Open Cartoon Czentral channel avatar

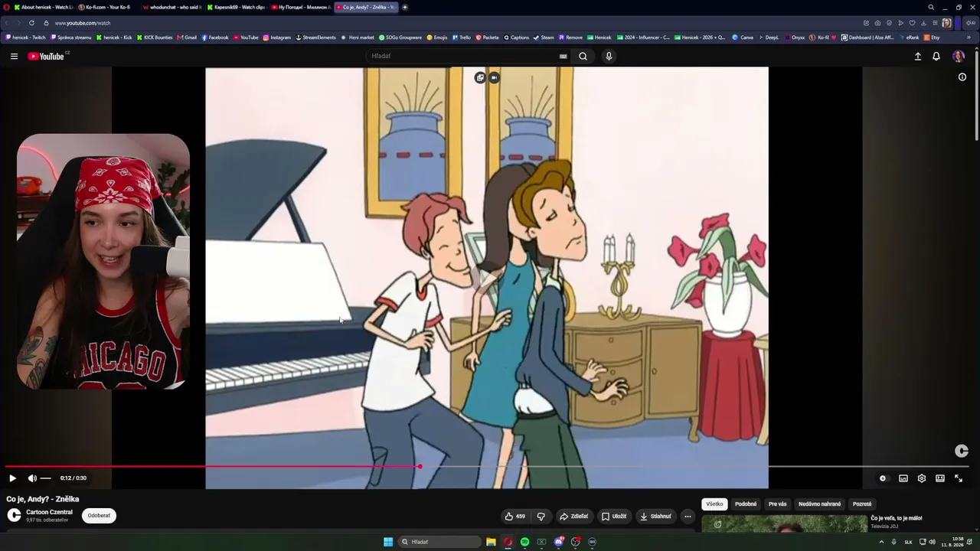[x=14, y=516]
